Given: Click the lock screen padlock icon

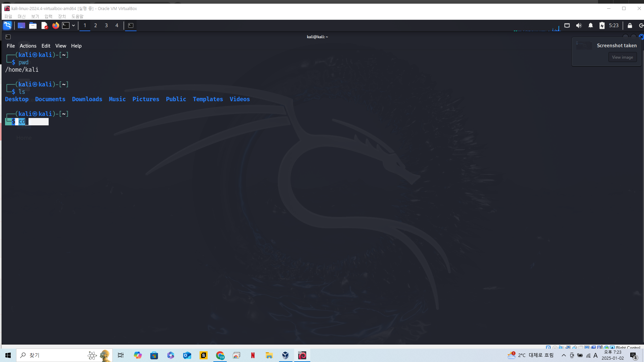Looking at the screenshot, I should coord(630,25).
